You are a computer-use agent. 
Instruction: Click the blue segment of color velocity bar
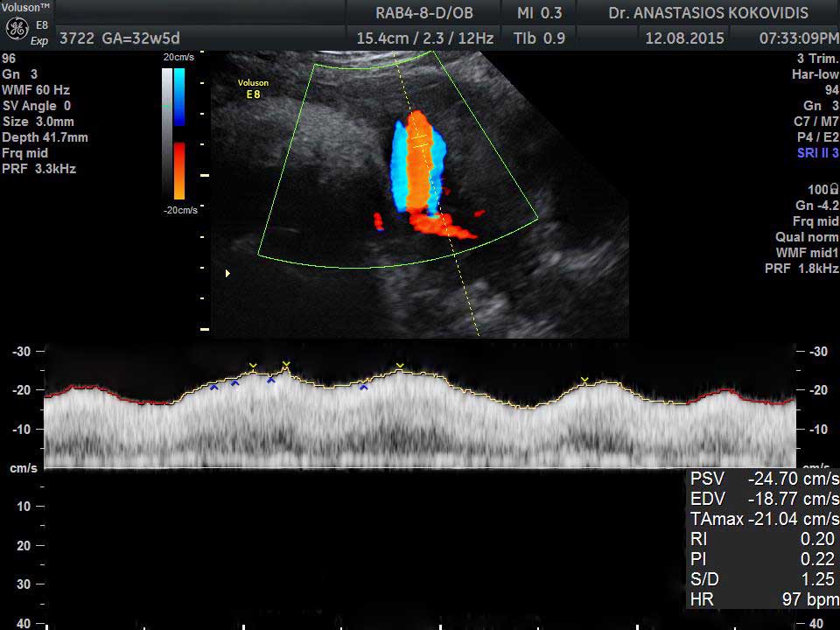pos(179,96)
